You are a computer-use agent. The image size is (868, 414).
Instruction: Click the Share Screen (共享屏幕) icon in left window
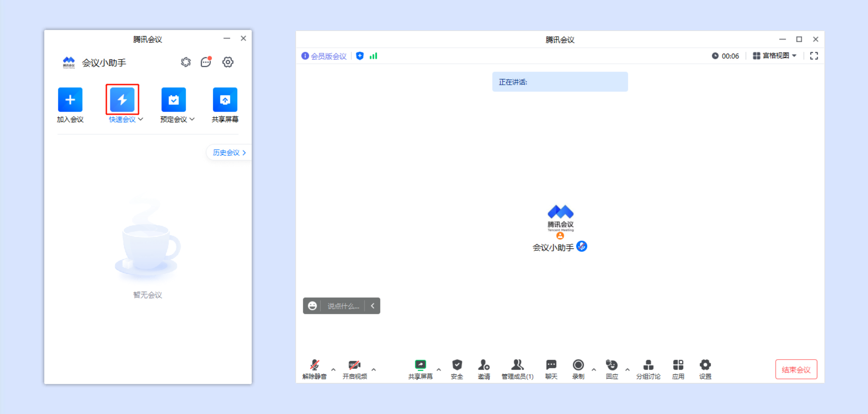[225, 100]
